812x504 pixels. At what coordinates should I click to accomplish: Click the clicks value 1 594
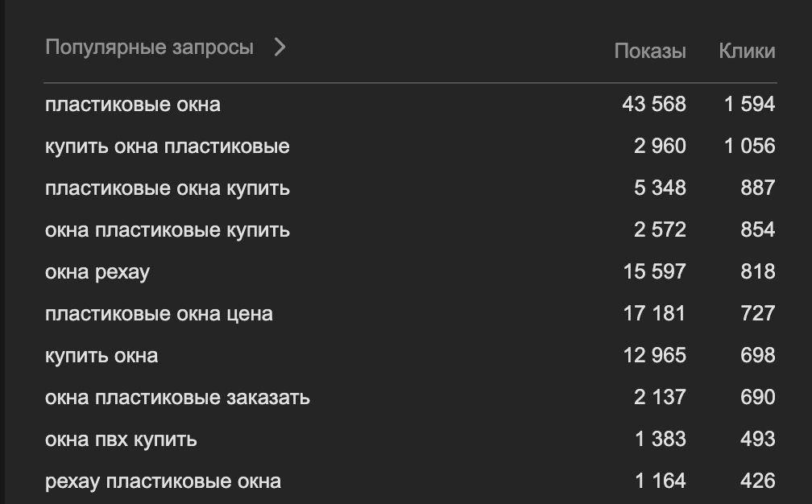click(749, 105)
